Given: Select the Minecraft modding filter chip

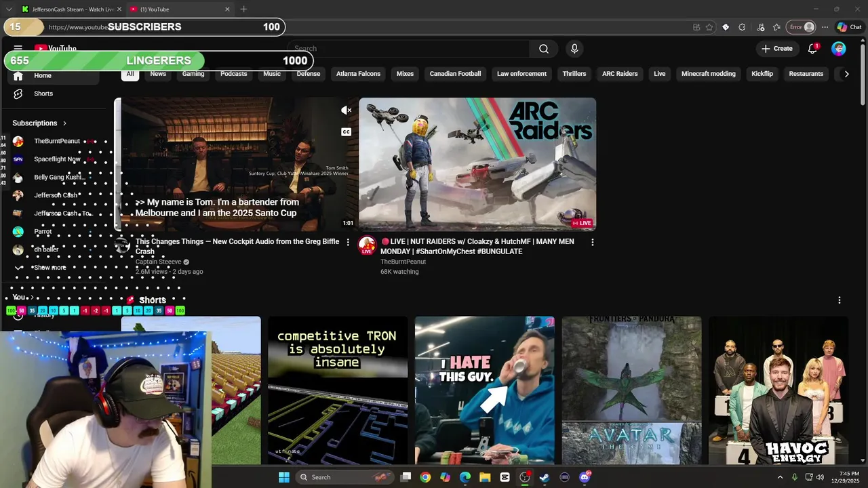Looking at the screenshot, I should pyautogui.click(x=708, y=74).
